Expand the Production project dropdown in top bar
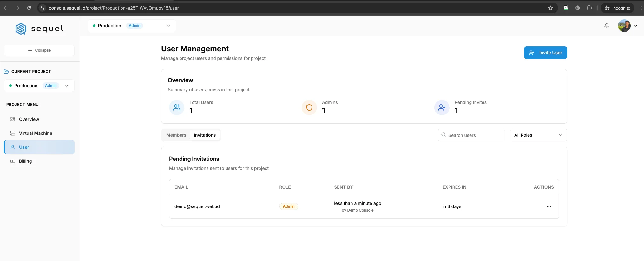 132,26
